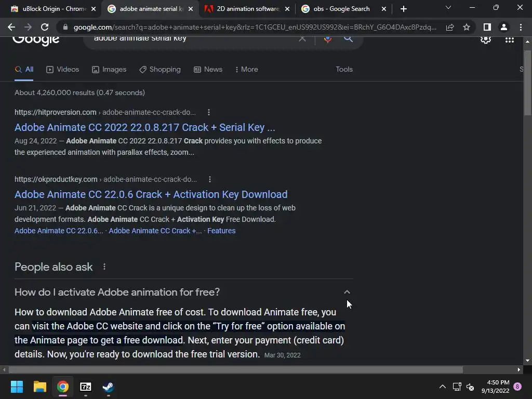
Task: Close the adobe animate serial key tab
Action: 191,9
